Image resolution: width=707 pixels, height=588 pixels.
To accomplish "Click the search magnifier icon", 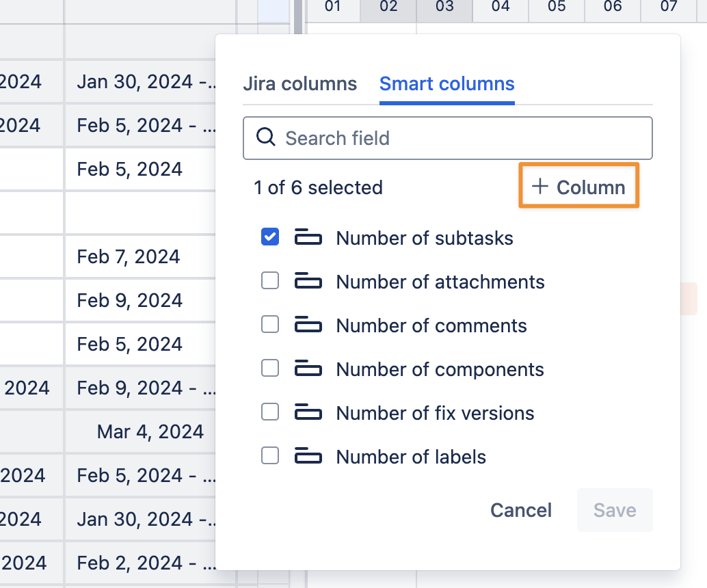I will pos(265,137).
